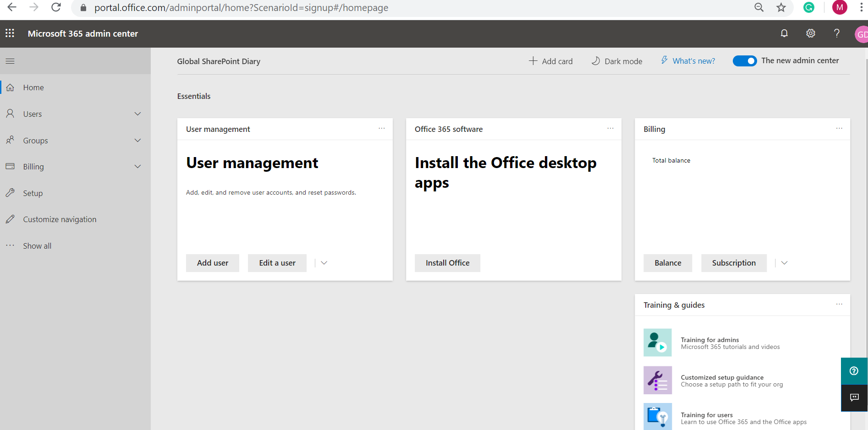Select Setup in the navigation
Viewport: 868px width, 430px height.
tap(75, 193)
